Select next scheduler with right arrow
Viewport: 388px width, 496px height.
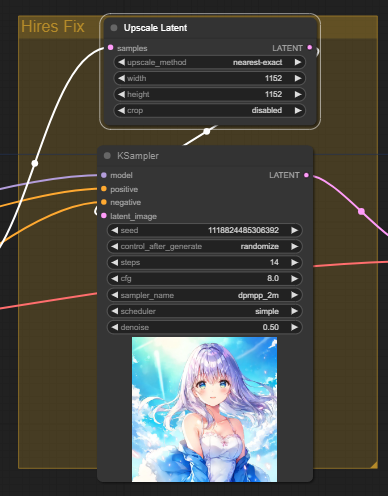(x=294, y=311)
